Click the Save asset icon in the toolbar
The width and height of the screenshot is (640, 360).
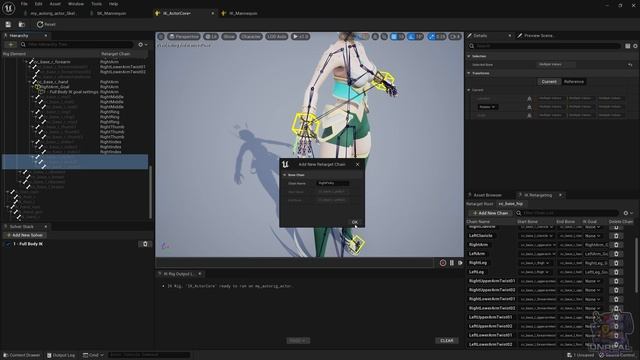8,24
